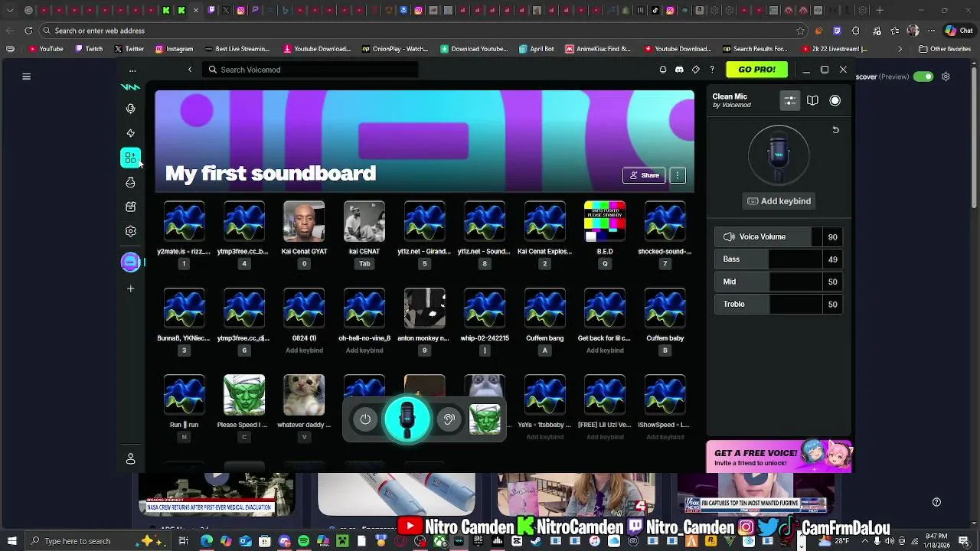Click the Tab keybind under kai CENAT

pos(364,264)
